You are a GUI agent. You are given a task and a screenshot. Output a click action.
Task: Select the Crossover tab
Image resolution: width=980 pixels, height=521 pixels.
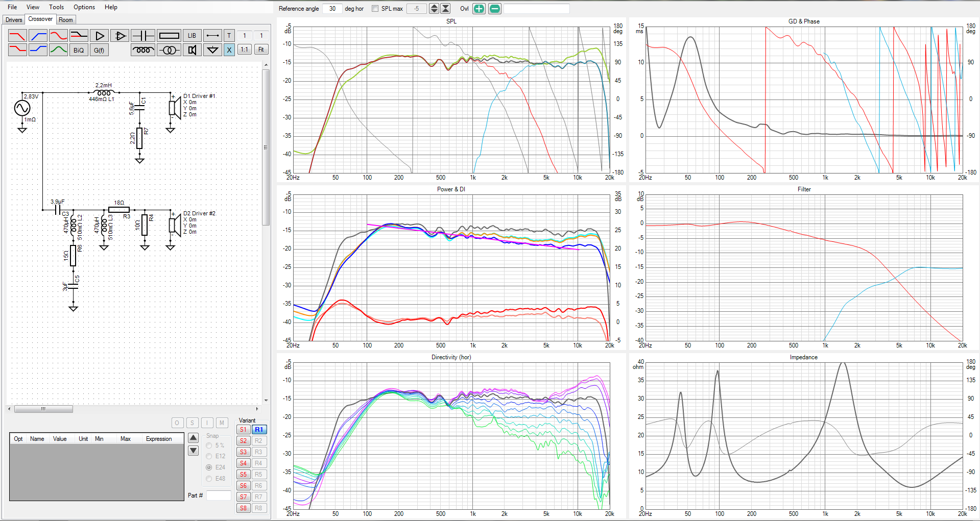coord(40,19)
